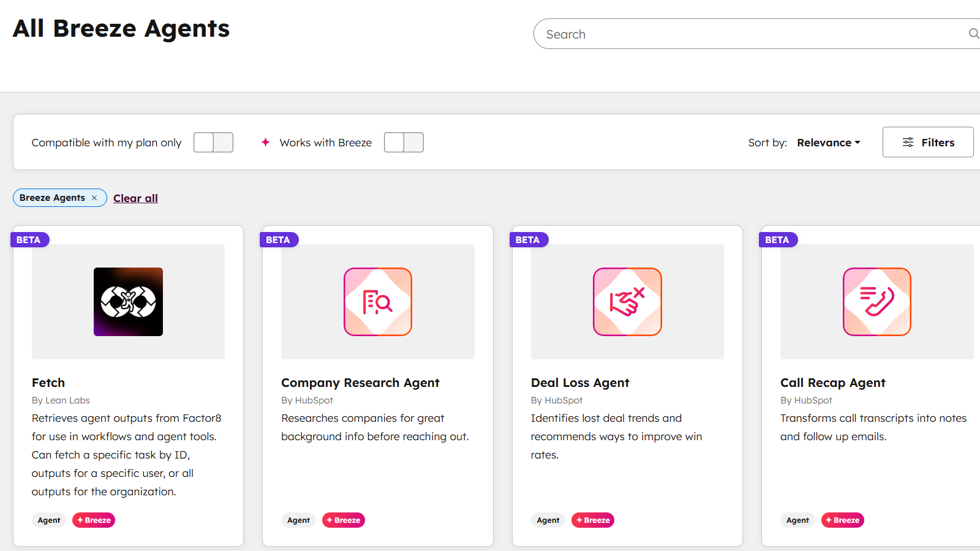Open the Filters panel

(927, 142)
